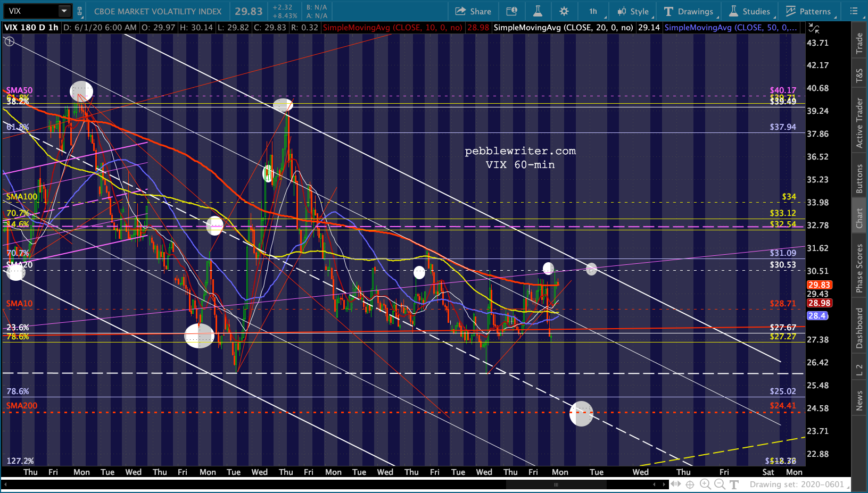Open the Style menu

click(x=633, y=11)
